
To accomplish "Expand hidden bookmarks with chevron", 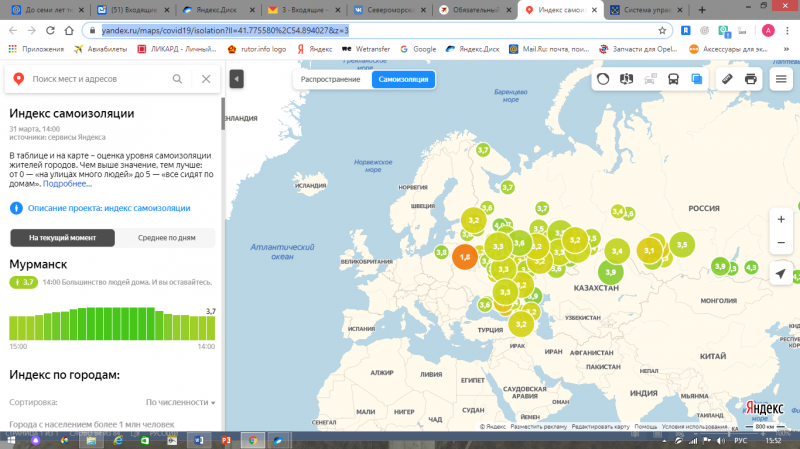I will pyautogui.click(x=786, y=49).
